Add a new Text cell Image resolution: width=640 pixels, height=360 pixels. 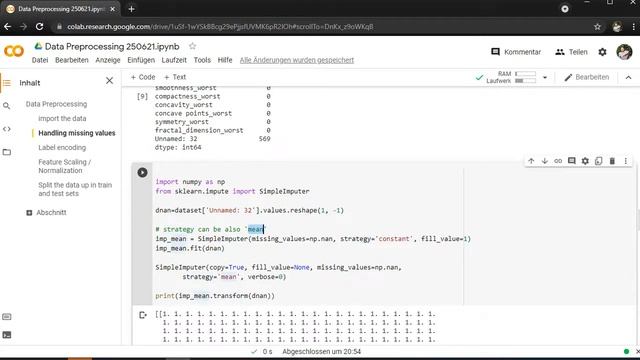(175, 77)
